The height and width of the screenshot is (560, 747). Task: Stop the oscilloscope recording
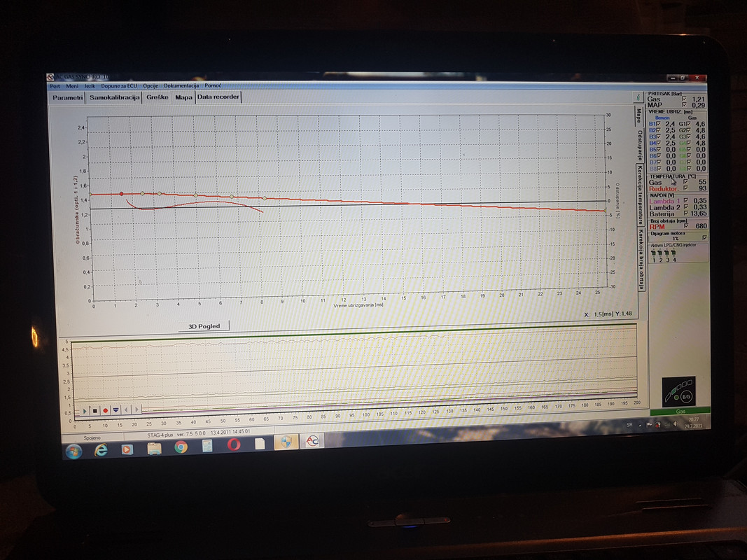pos(95,410)
